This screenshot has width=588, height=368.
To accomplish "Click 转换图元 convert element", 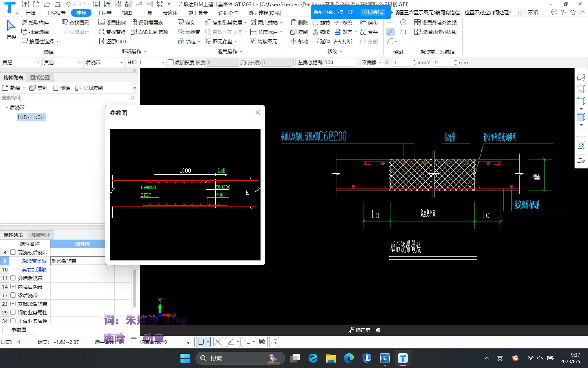I will coord(264,42).
